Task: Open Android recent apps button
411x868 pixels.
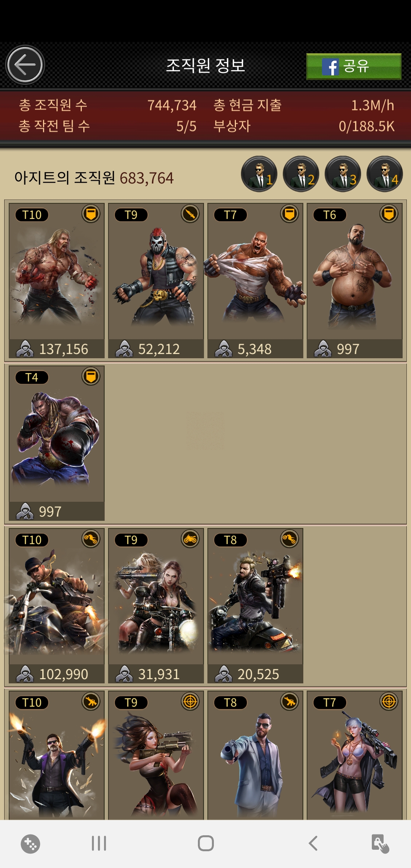Action: coord(99,843)
